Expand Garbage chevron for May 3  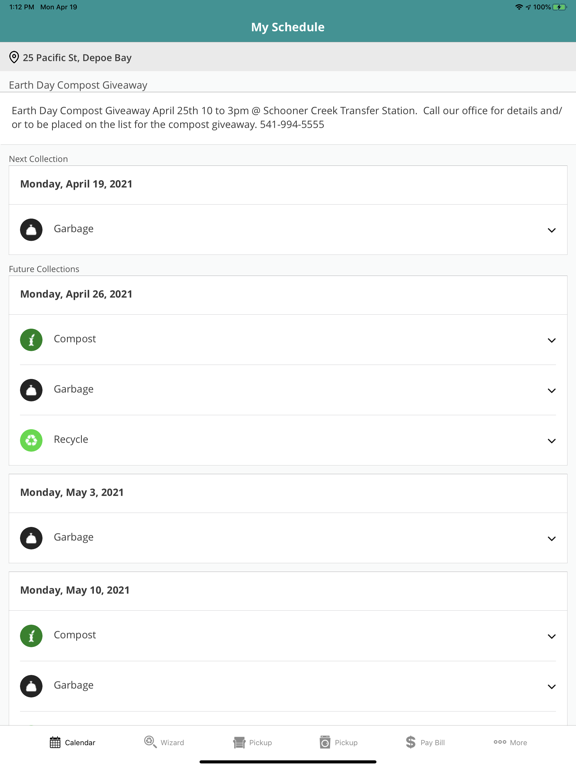click(x=552, y=538)
